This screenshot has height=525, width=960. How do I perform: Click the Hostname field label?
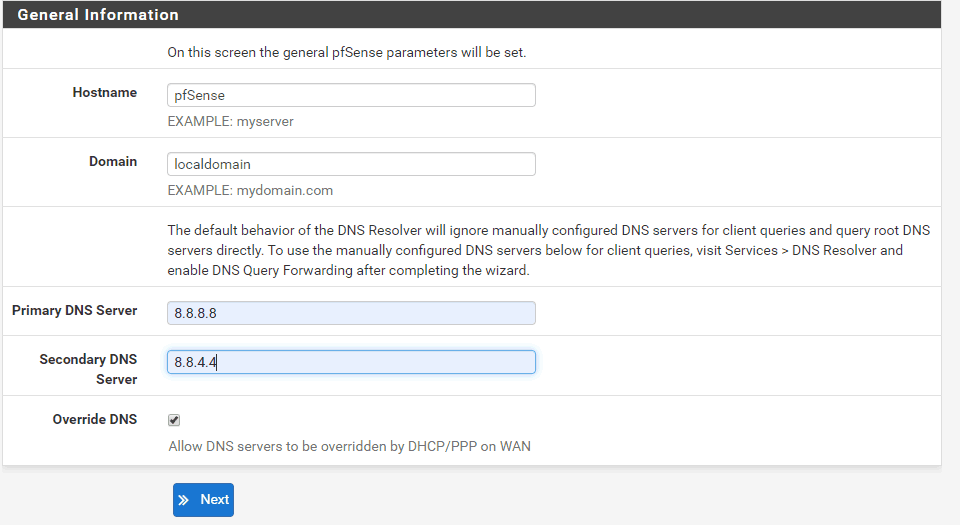104,93
